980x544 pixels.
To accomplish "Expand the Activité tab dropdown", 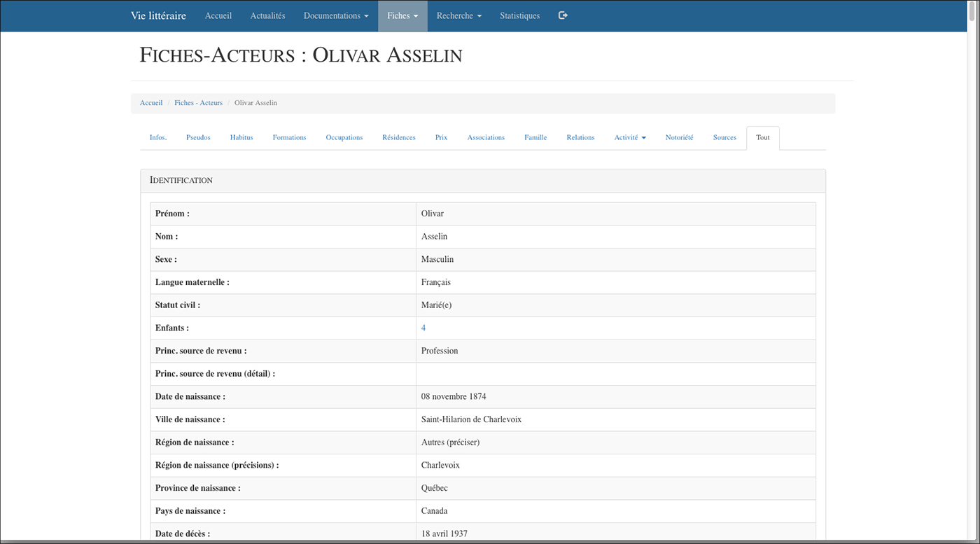I will click(x=629, y=137).
